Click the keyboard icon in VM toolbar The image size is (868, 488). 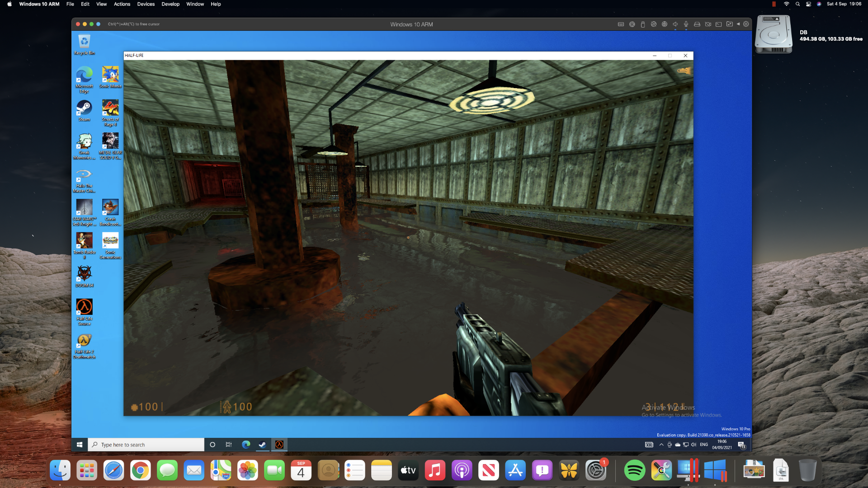(x=621, y=24)
